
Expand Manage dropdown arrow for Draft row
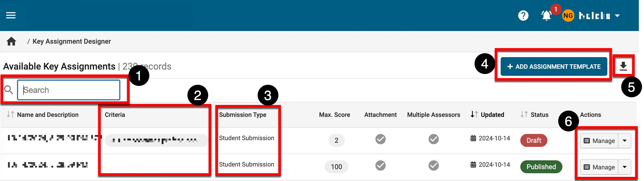point(625,141)
